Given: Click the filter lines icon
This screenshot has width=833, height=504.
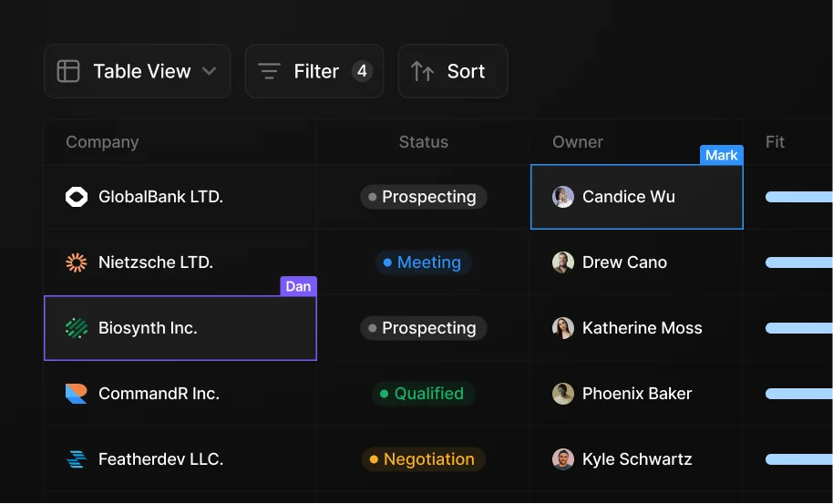Looking at the screenshot, I should [269, 71].
